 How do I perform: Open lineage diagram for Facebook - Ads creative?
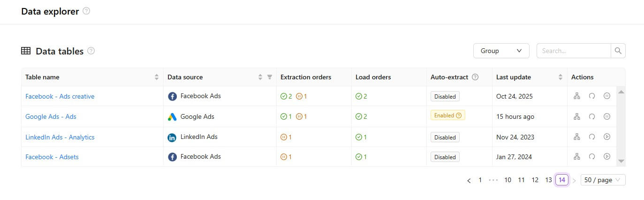click(577, 96)
